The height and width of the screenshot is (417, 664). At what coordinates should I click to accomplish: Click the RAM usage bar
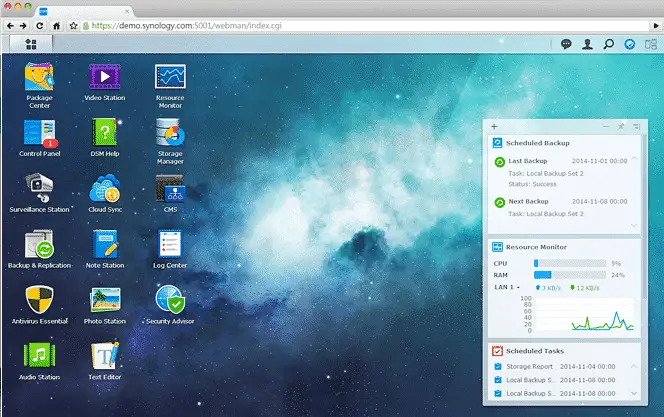coord(570,275)
